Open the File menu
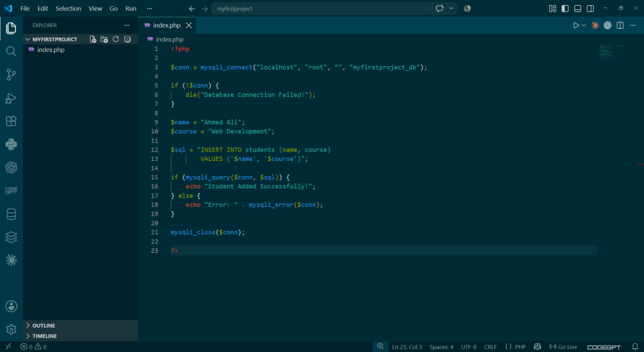 (25, 9)
